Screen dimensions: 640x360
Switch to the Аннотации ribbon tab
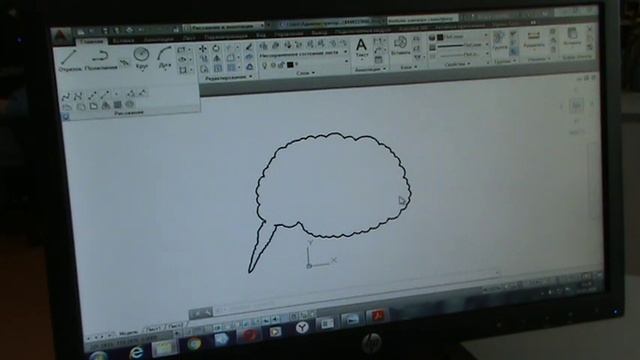tap(158, 40)
